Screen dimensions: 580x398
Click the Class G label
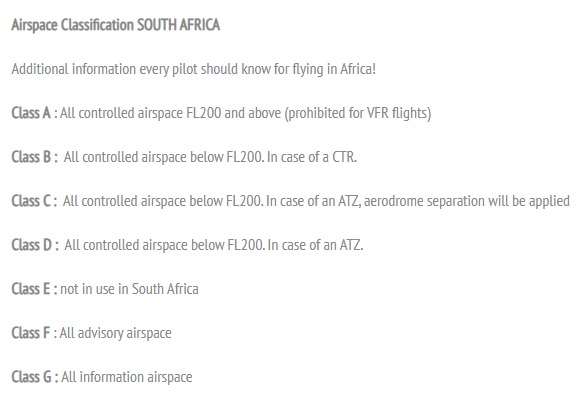(31, 377)
